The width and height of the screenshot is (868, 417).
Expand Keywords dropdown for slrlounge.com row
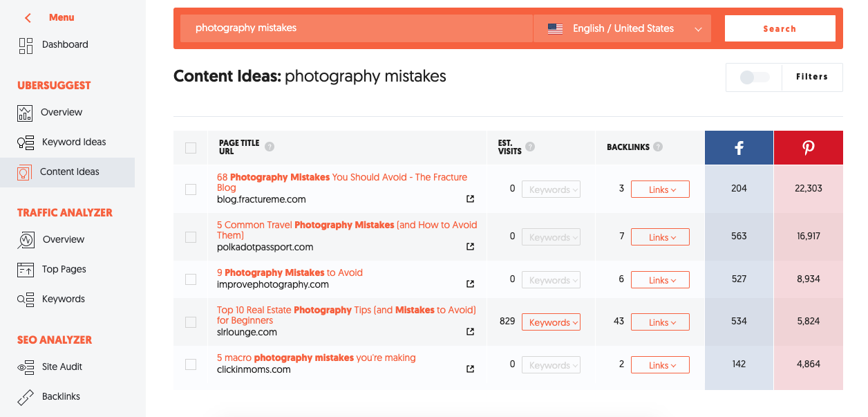tap(550, 322)
